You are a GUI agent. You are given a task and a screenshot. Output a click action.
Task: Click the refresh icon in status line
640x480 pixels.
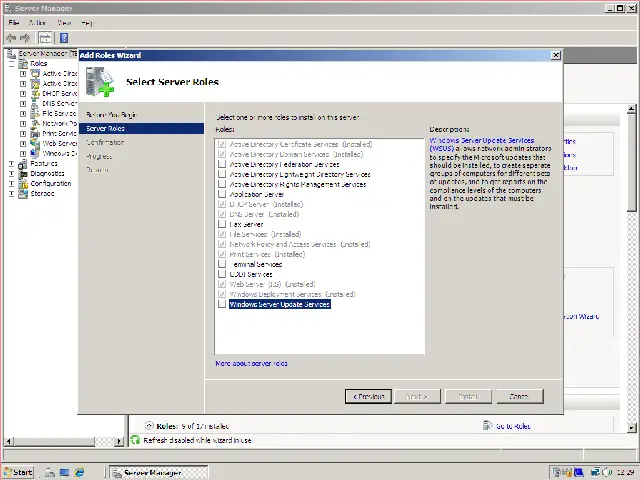pyautogui.click(x=135, y=440)
